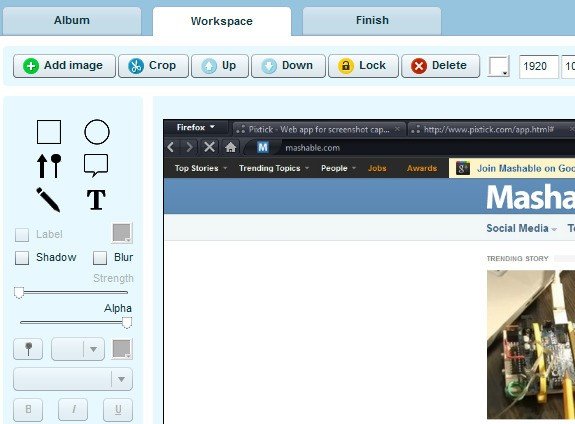Click the Delete button

pos(440,66)
